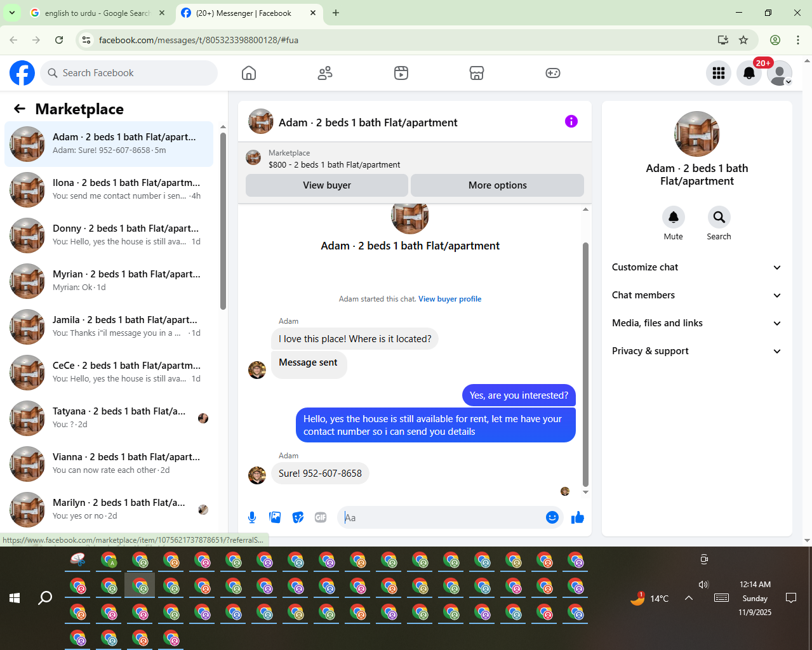
Task: Open Windows Start button
Action: [15, 598]
